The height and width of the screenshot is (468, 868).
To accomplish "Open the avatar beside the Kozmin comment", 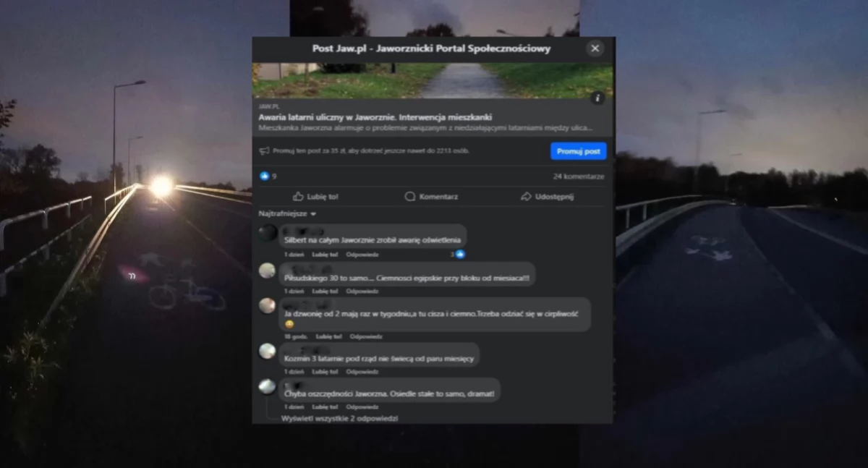I will point(268,351).
